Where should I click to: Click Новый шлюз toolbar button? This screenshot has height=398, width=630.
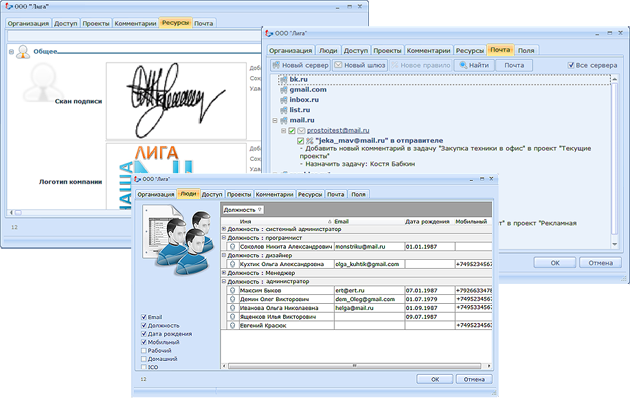[x=360, y=65]
